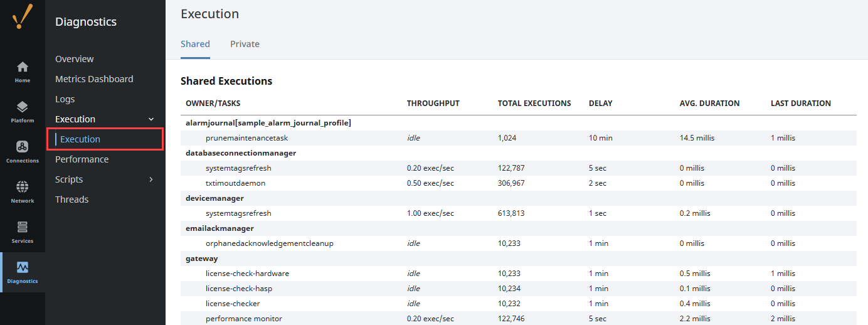This screenshot has height=325, width=868.
Task: Click the Throughput column header
Action: click(433, 104)
